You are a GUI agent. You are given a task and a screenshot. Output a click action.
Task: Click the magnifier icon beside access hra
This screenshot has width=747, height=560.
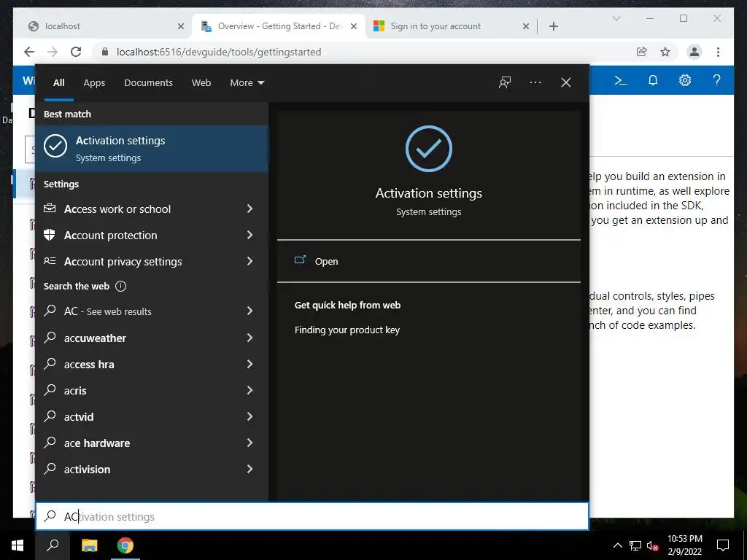(x=50, y=364)
